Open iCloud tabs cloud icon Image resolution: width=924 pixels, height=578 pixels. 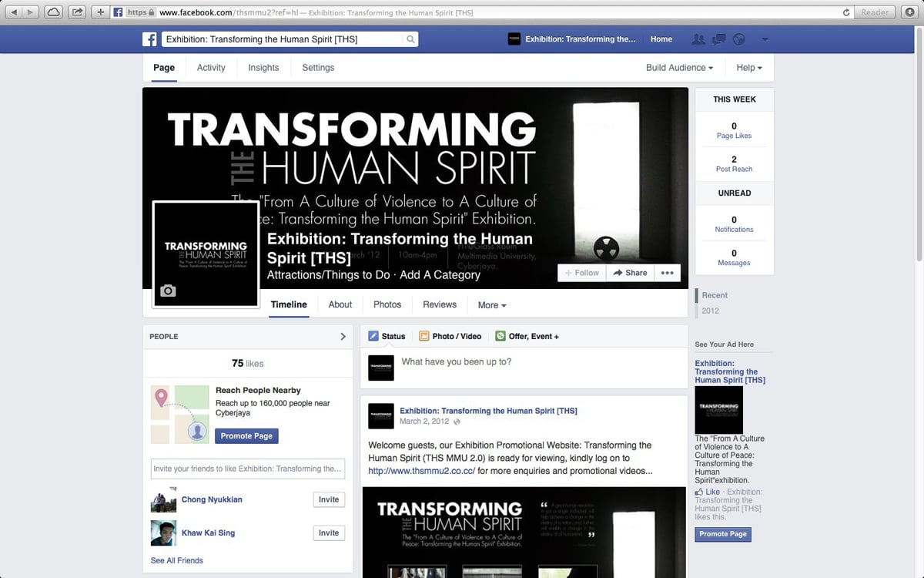54,12
